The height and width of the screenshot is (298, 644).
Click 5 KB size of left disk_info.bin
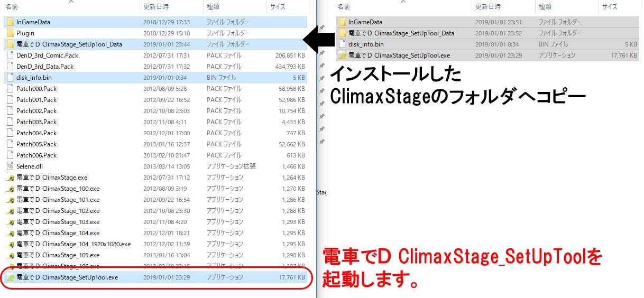(x=299, y=78)
